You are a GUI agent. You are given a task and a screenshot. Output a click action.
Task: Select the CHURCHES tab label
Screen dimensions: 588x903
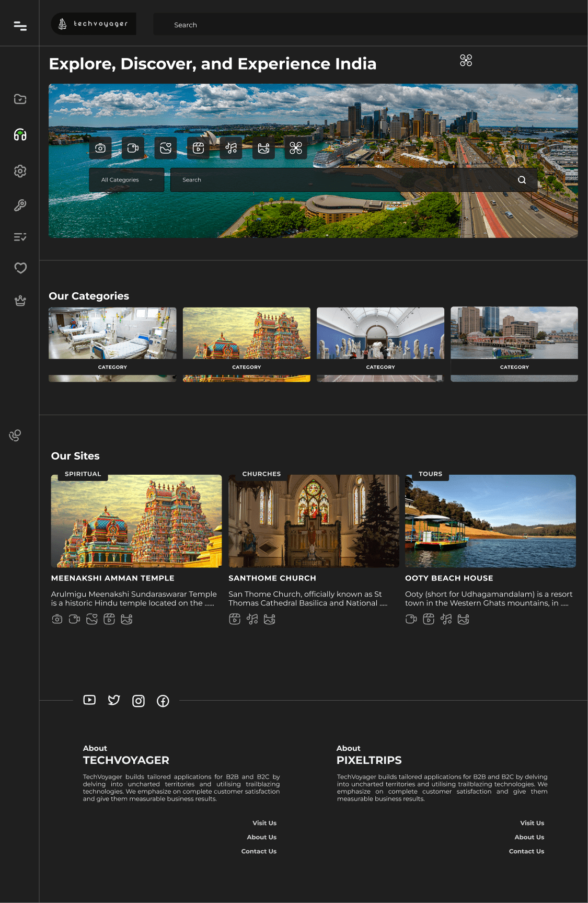point(261,474)
